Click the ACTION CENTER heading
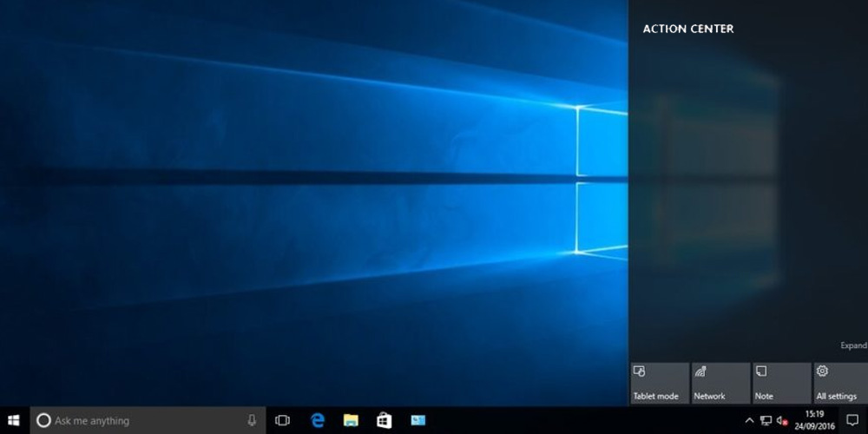This screenshot has width=868, height=434. [x=688, y=29]
